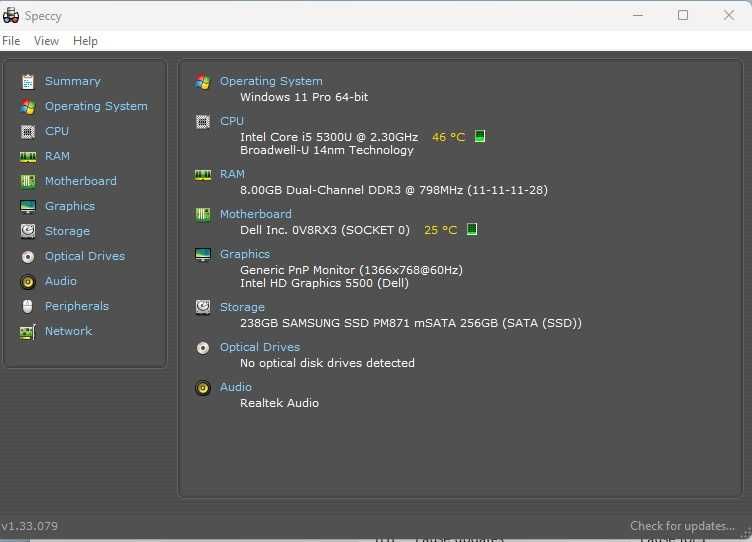Open the Operating System heading link in main panel
This screenshot has width=752, height=542.
[x=271, y=81]
